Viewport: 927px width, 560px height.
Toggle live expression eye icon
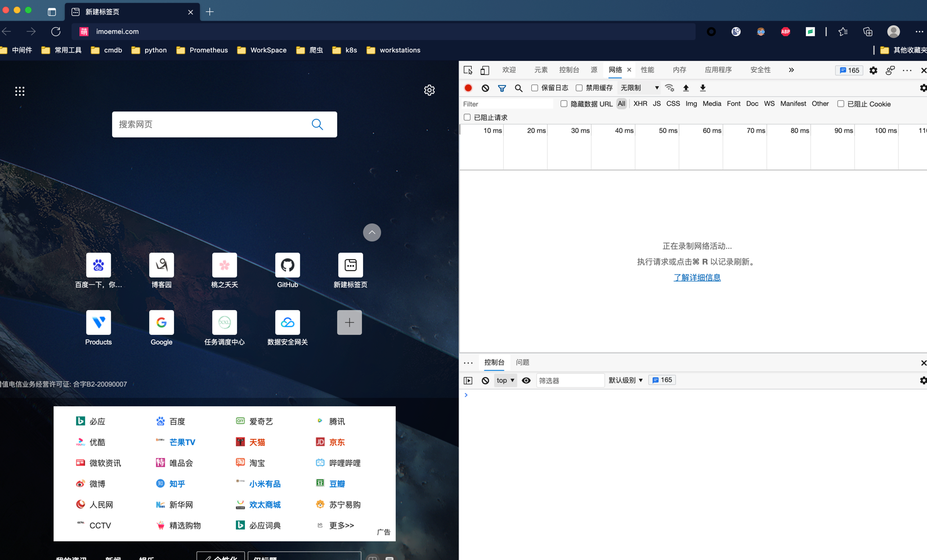click(x=526, y=380)
